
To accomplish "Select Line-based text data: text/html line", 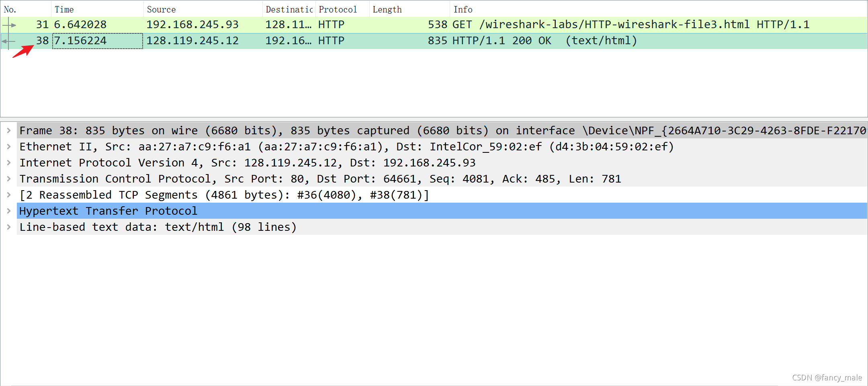I will (x=442, y=227).
